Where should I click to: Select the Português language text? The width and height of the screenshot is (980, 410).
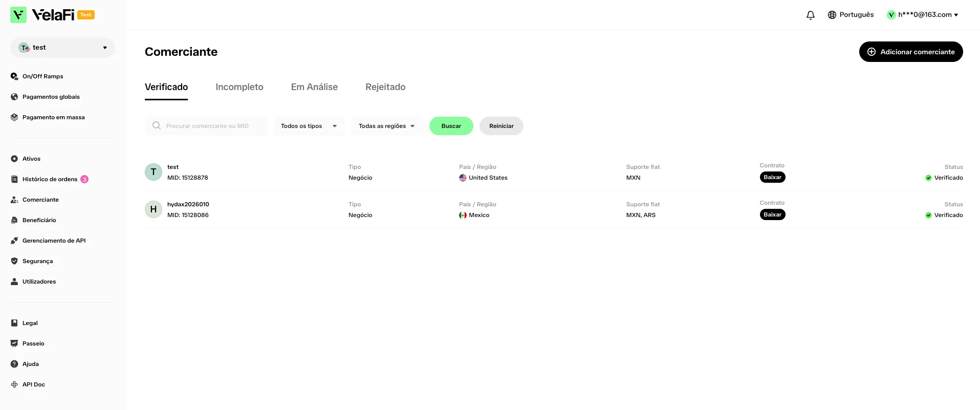click(857, 15)
